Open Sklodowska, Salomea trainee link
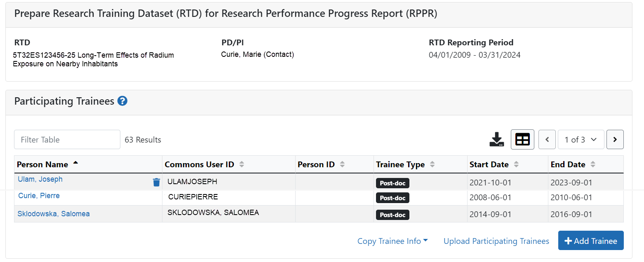644x262 pixels. coord(54,214)
